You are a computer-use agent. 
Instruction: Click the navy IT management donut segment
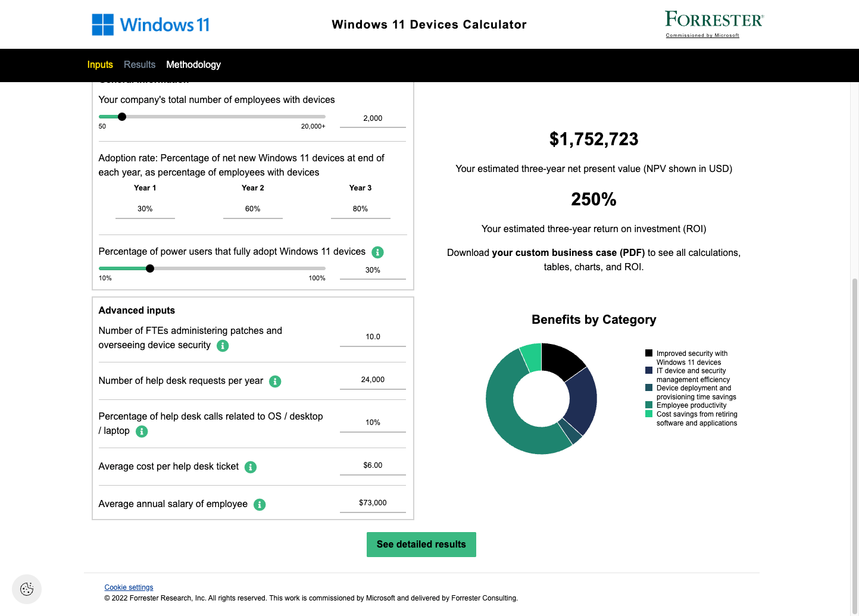pyautogui.click(x=582, y=400)
